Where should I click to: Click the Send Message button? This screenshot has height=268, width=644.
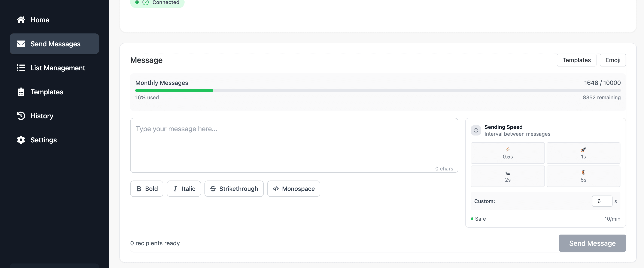tap(592, 243)
